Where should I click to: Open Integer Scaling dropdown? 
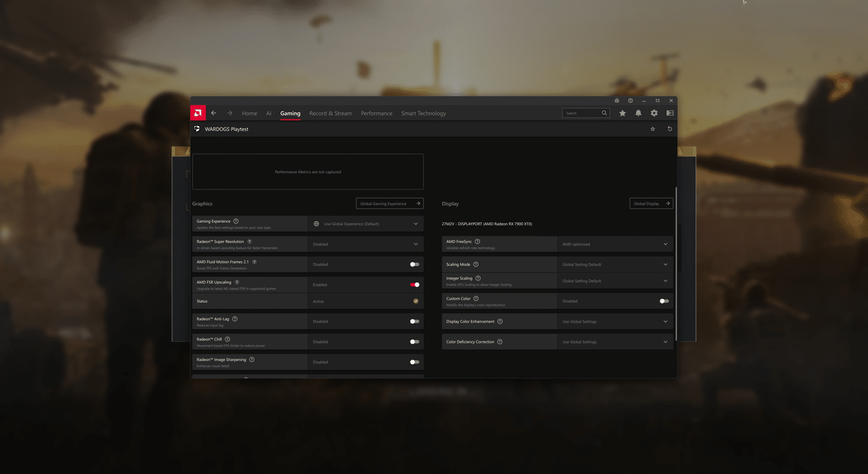pyautogui.click(x=616, y=281)
